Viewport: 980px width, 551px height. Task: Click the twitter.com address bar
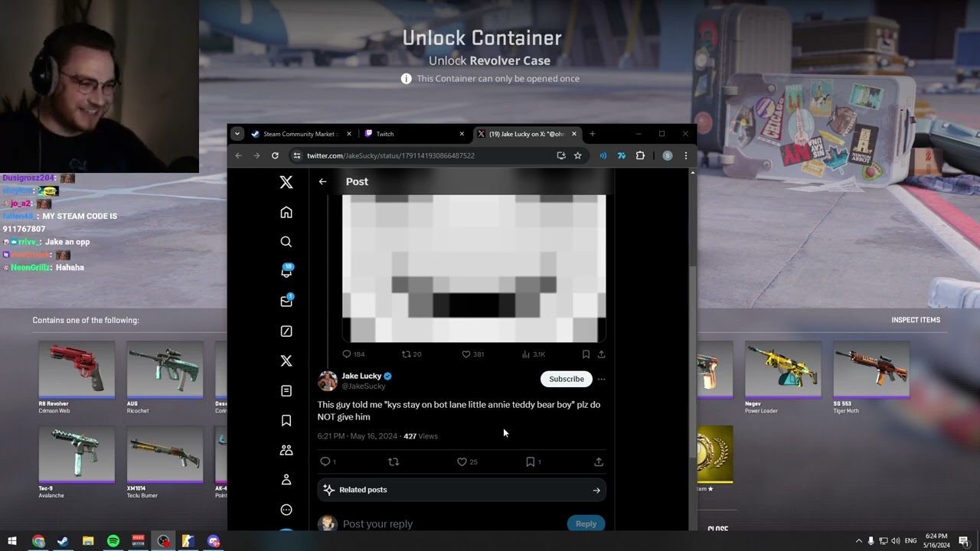point(429,155)
